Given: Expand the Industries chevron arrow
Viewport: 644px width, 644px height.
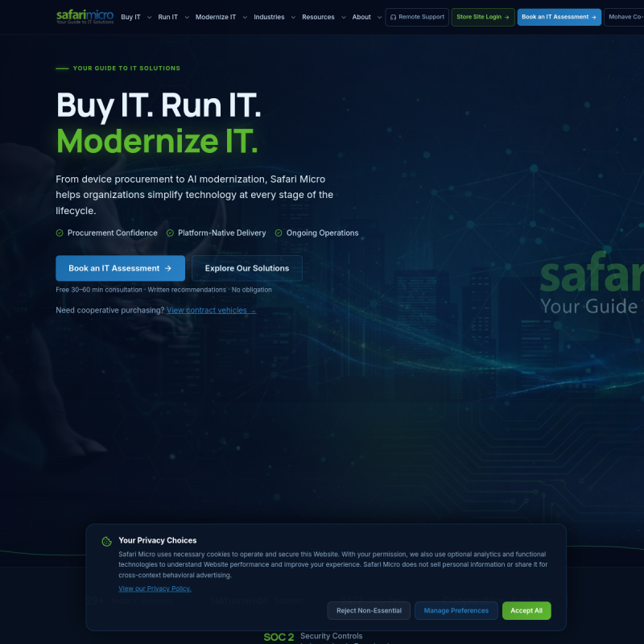Looking at the screenshot, I should click(293, 17).
